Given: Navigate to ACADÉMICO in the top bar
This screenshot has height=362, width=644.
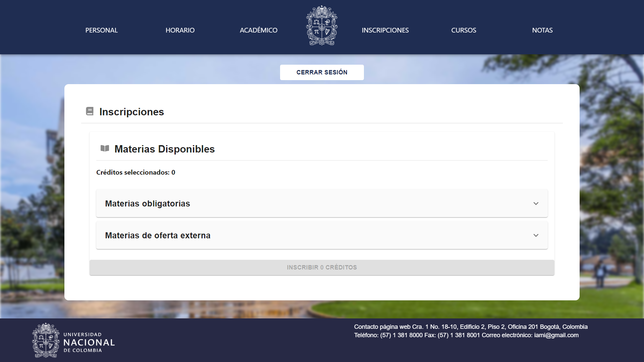Looking at the screenshot, I should [x=258, y=30].
